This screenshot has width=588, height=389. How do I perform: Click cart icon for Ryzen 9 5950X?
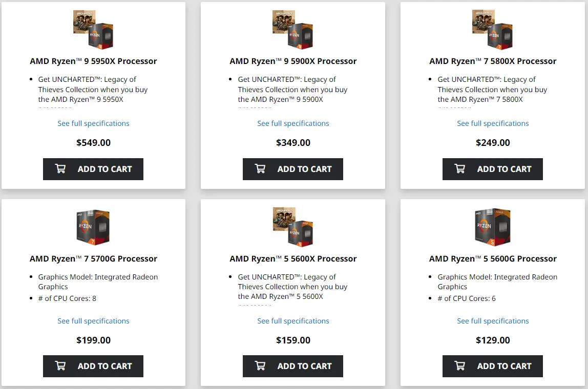pos(60,169)
